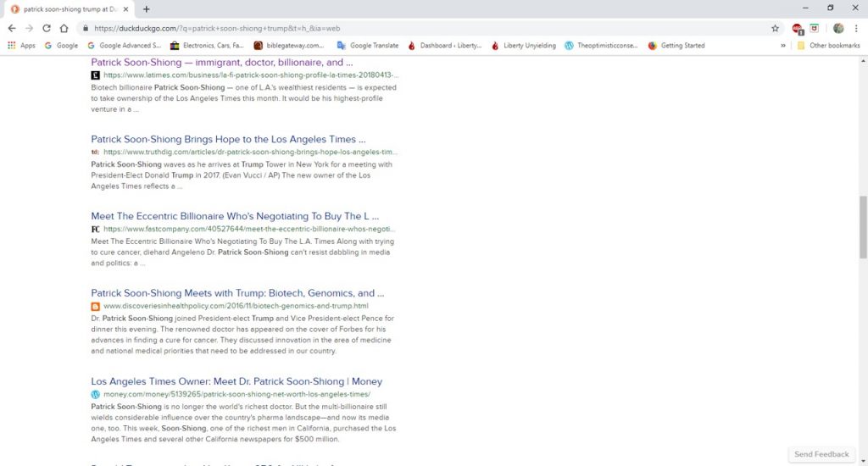Restore down the browser window
The height and width of the screenshot is (466, 868).
click(831, 8)
